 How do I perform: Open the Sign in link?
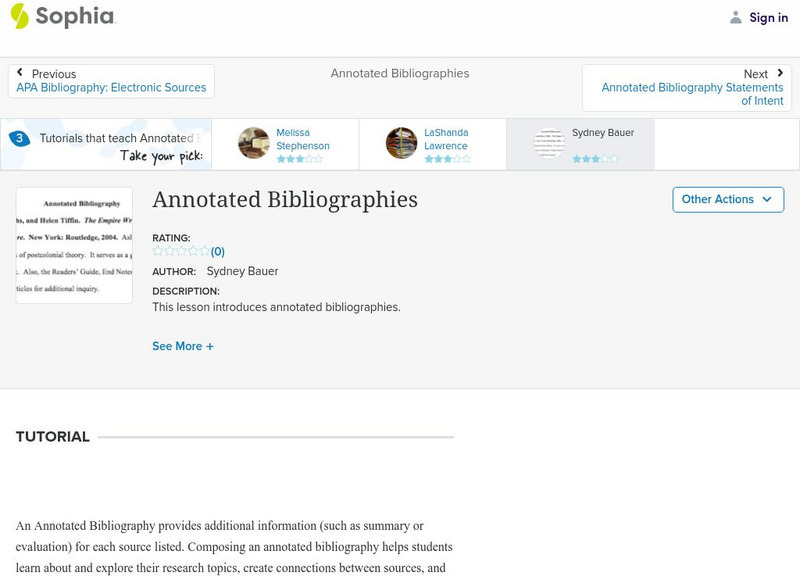pyautogui.click(x=768, y=17)
